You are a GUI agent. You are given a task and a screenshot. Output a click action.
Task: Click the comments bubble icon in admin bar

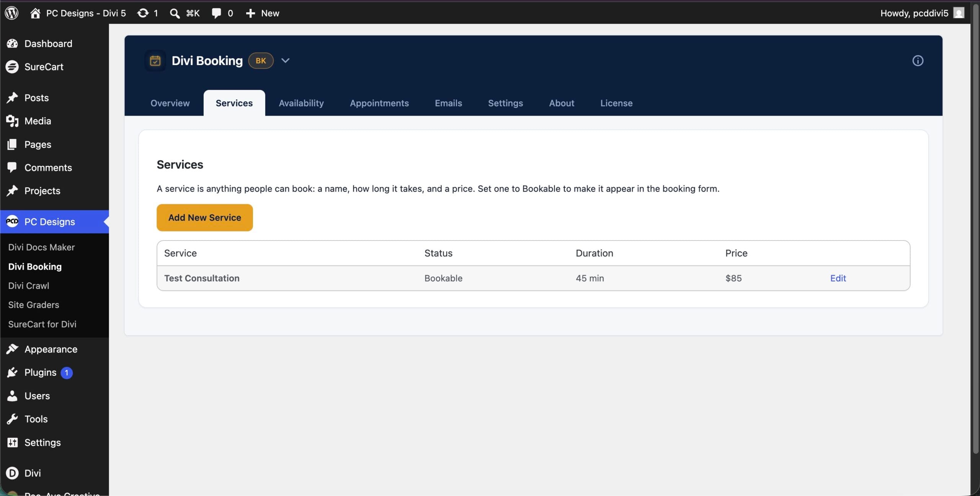[216, 13]
